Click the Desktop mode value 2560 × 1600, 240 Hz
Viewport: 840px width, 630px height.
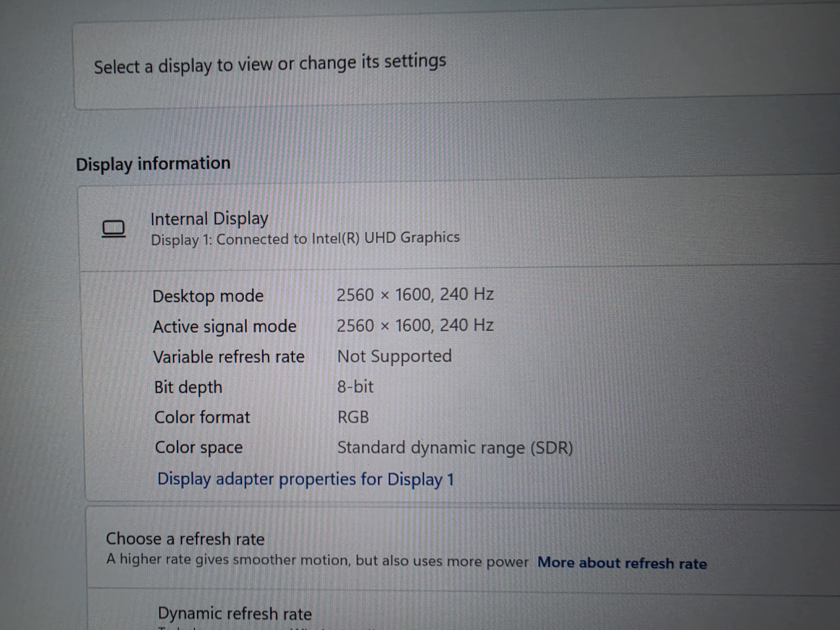415,295
